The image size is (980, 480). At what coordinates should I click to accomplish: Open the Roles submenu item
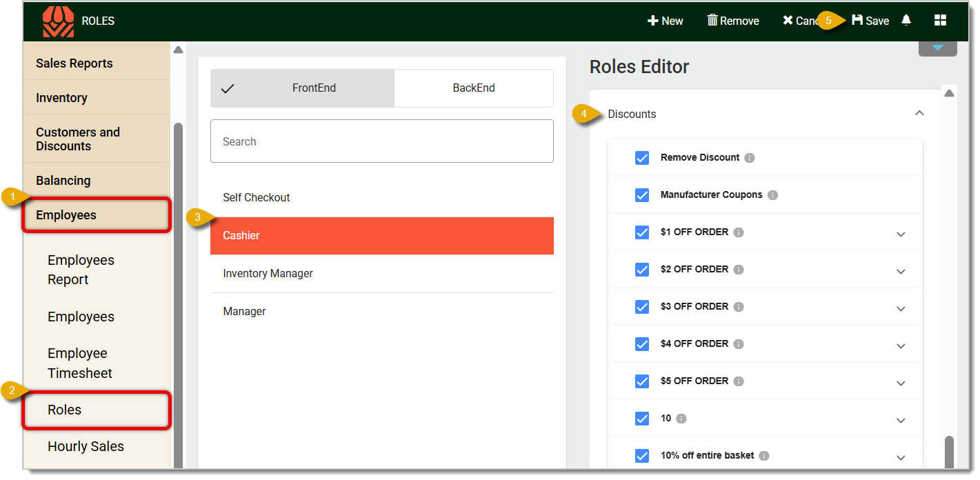coord(97,410)
